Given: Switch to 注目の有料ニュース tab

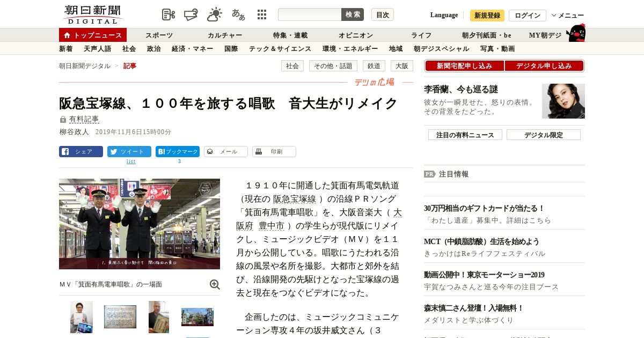Looking at the screenshot, I should pyautogui.click(x=465, y=135).
